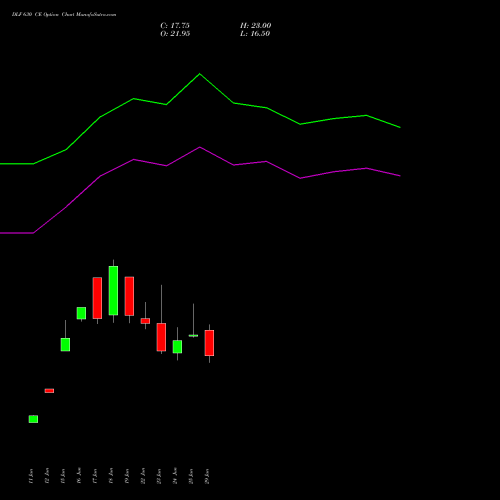The width and height of the screenshot is (500, 500).
Task: Click the last red candlestick for 29 Jan
Action: click(x=209, y=343)
